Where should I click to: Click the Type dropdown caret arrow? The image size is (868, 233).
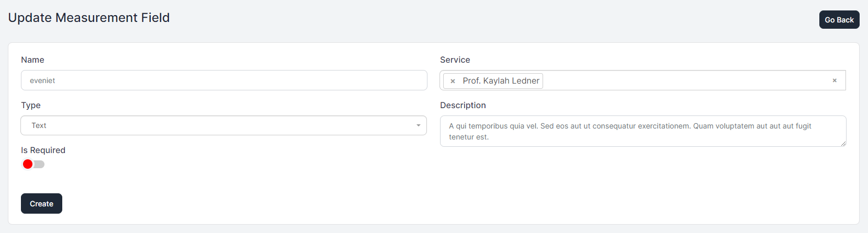(418, 125)
